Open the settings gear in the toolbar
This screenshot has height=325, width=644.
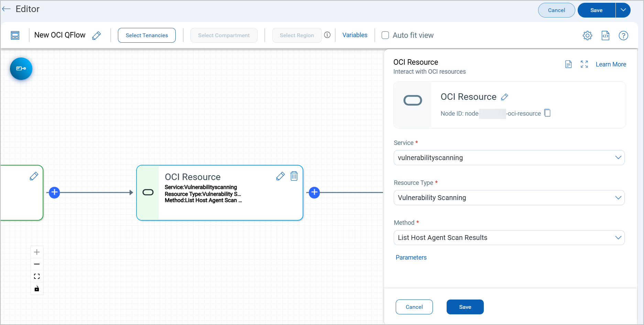[x=587, y=35]
